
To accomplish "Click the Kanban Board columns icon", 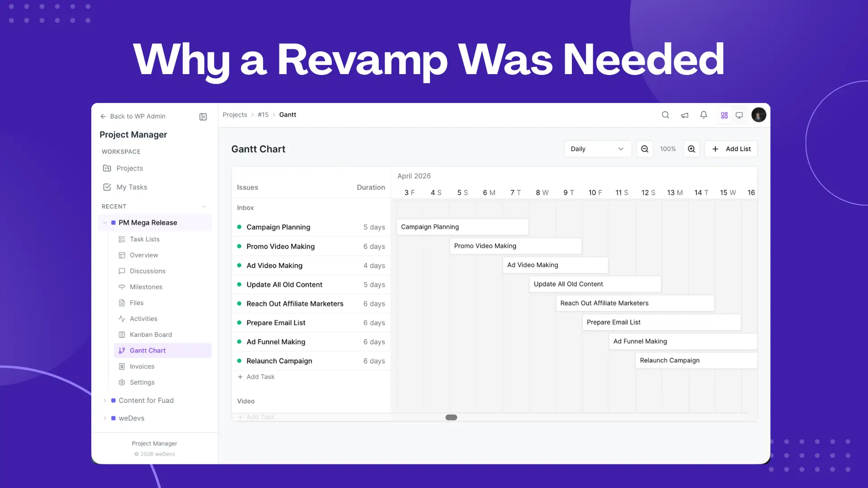I will [x=122, y=335].
